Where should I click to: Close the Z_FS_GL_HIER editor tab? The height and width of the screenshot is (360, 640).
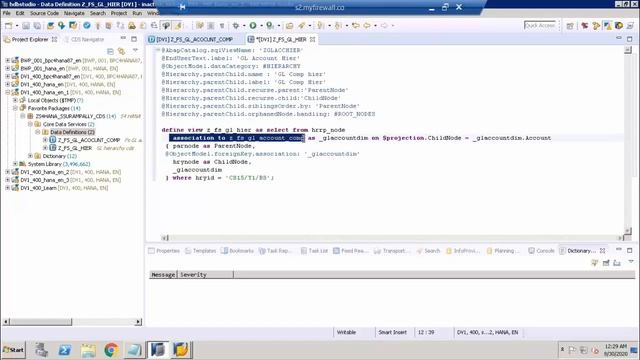point(312,39)
